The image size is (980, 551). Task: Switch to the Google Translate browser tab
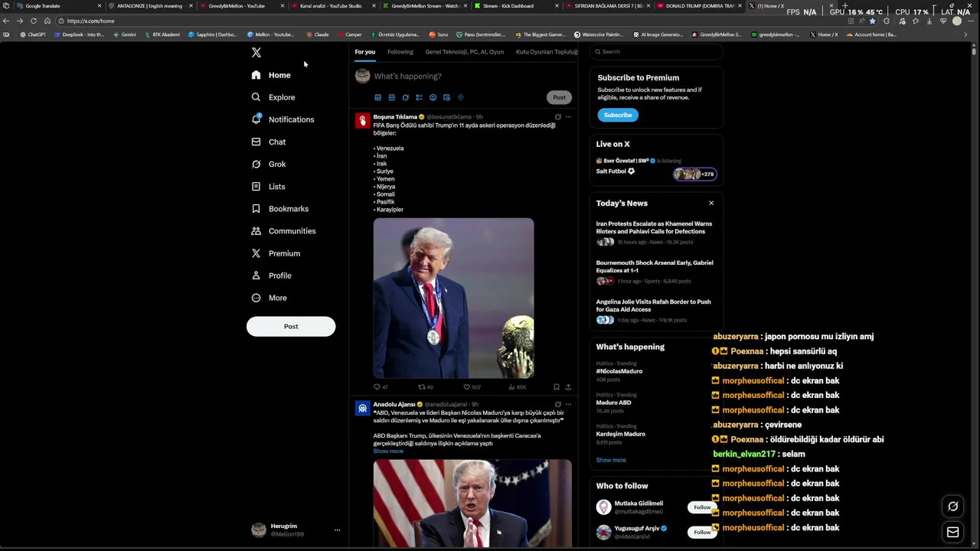[x=52, y=5]
